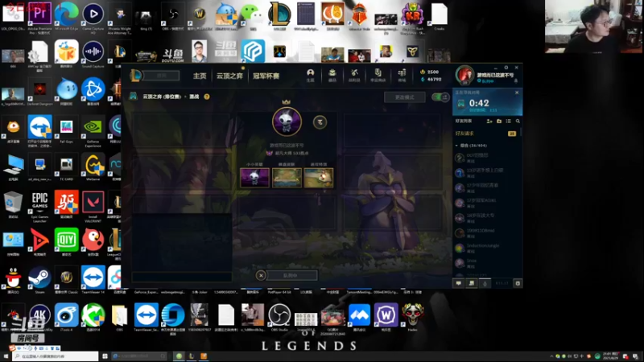Click the round T button beside avatar

(x=320, y=122)
